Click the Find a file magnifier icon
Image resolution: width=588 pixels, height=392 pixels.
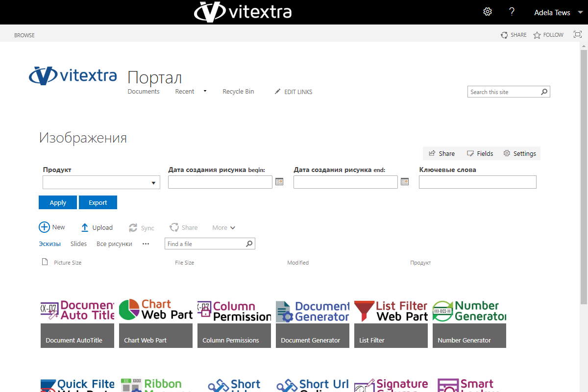pyautogui.click(x=249, y=244)
